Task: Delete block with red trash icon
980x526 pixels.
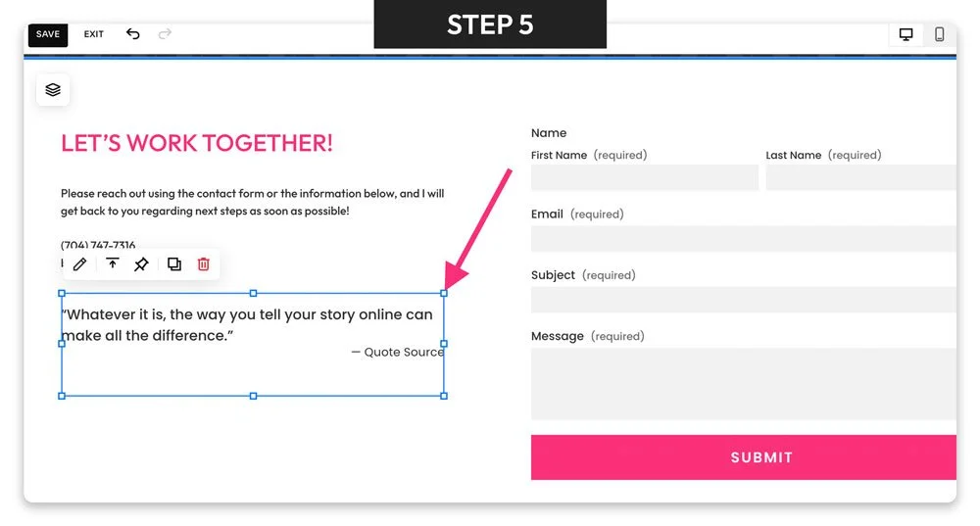Action: (204, 264)
